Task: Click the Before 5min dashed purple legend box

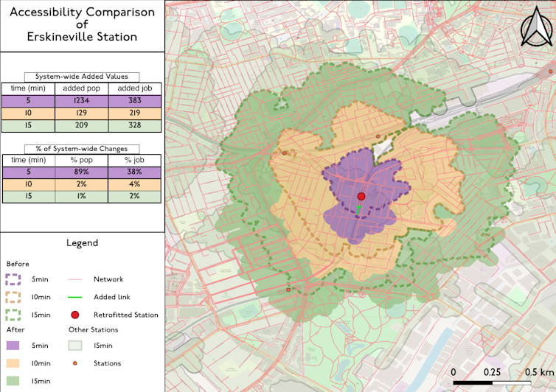Action: click(x=13, y=280)
